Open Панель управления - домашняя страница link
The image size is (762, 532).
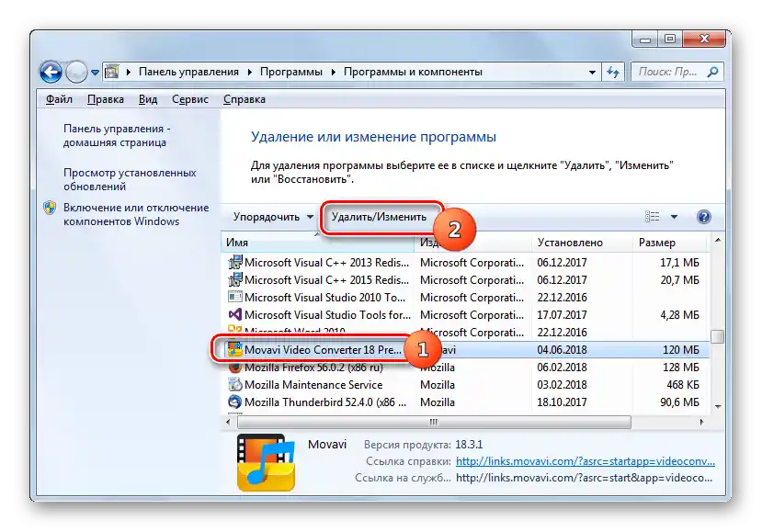point(117,136)
